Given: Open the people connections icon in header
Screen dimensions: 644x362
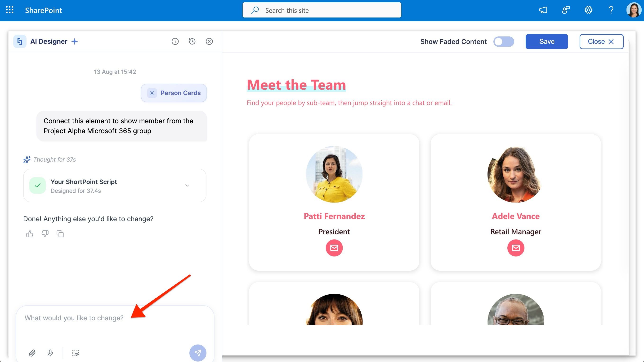Looking at the screenshot, I should [x=566, y=10].
